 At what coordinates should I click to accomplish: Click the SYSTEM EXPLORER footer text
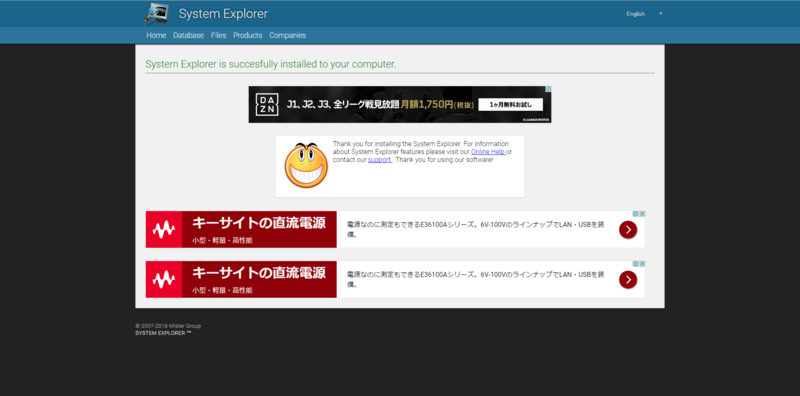pos(163,333)
